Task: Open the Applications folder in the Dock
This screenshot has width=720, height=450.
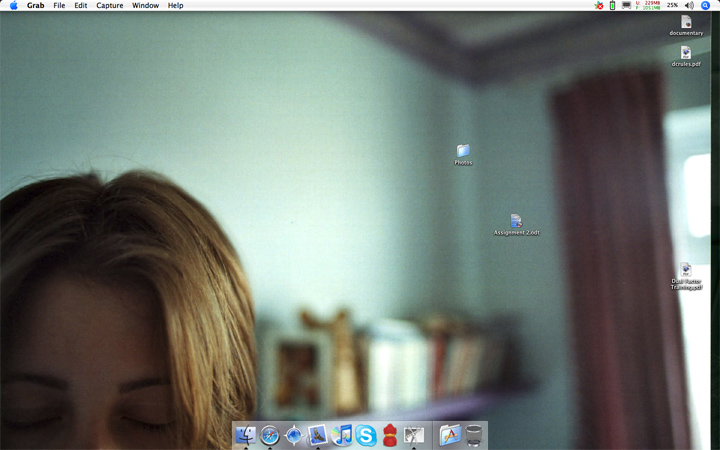Action: pos(450,434)
